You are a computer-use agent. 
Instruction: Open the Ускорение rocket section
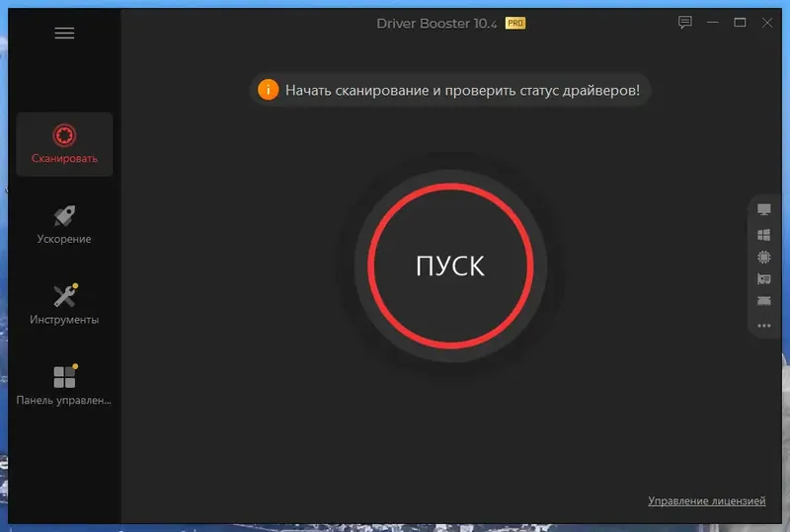pyautogui.click(x=64, y=225)
